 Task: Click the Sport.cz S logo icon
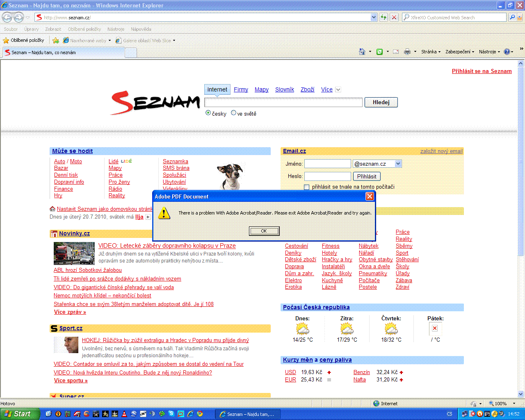pyautogui.click(x=54, y=329)
